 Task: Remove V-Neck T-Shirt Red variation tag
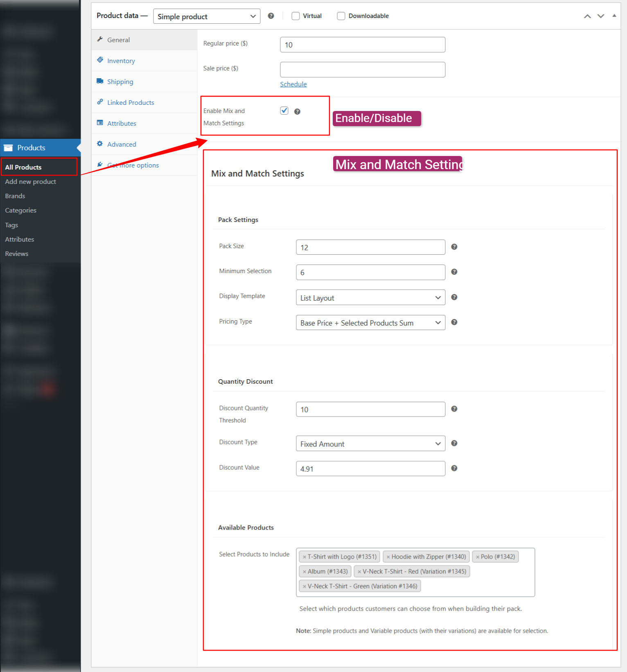(x=359, y=572)
